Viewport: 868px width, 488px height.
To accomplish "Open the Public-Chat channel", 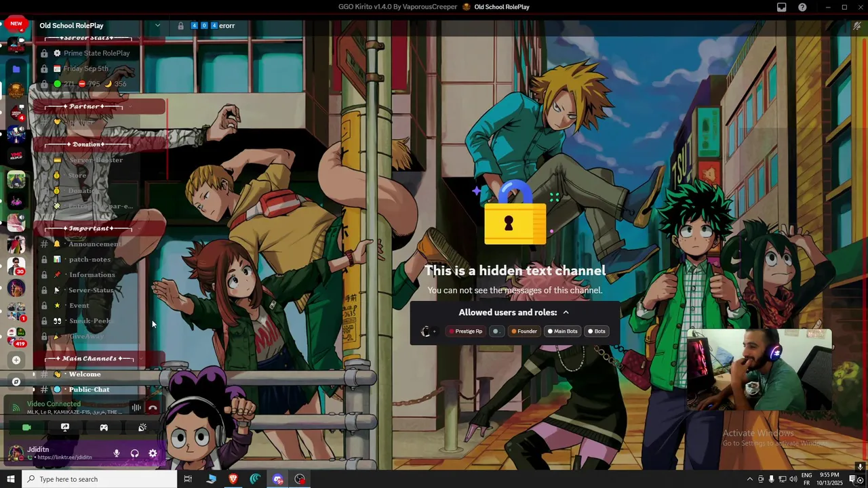I will point(89,390).
